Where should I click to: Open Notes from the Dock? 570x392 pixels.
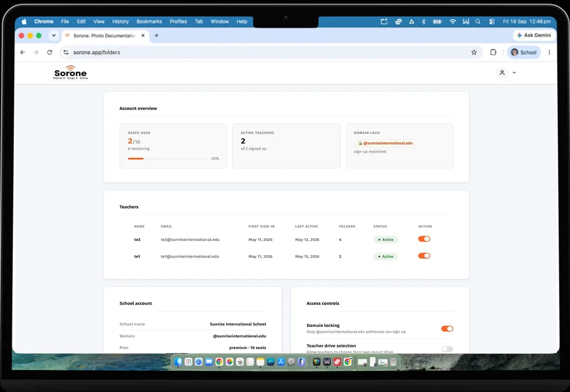pyautogui.click(x=260, y=362)
